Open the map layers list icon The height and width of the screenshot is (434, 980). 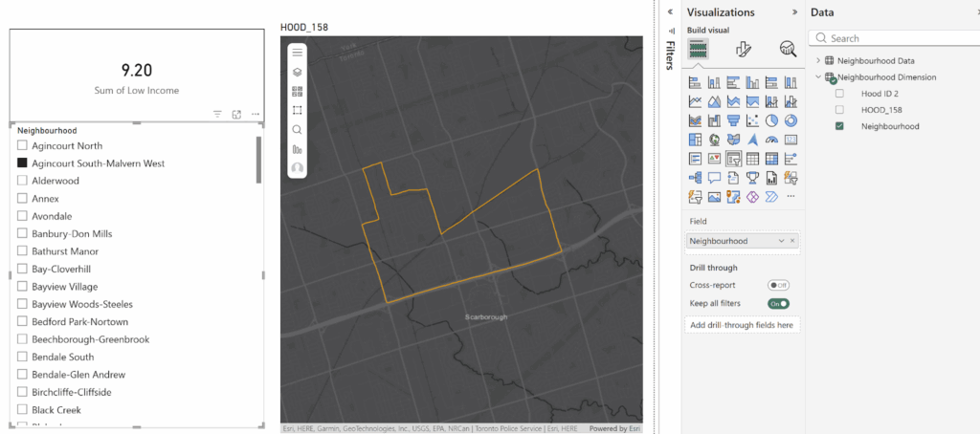(297, 72)
